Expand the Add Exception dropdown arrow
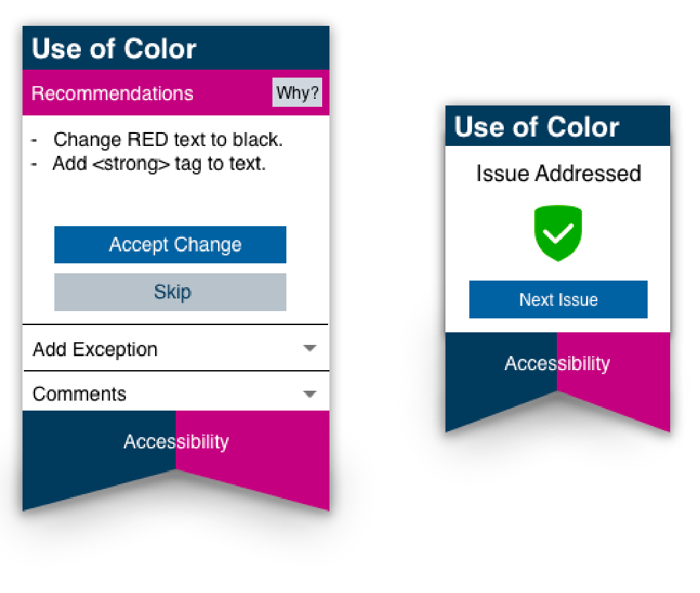700x593 pixels. point(309,348)
